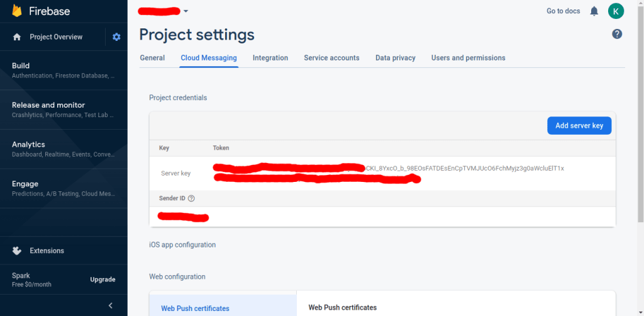Image resolution: width=644 pixels, height=316 pixels.
Task: Click the Extensions icon in sidebar
Action: pos(17,251)
